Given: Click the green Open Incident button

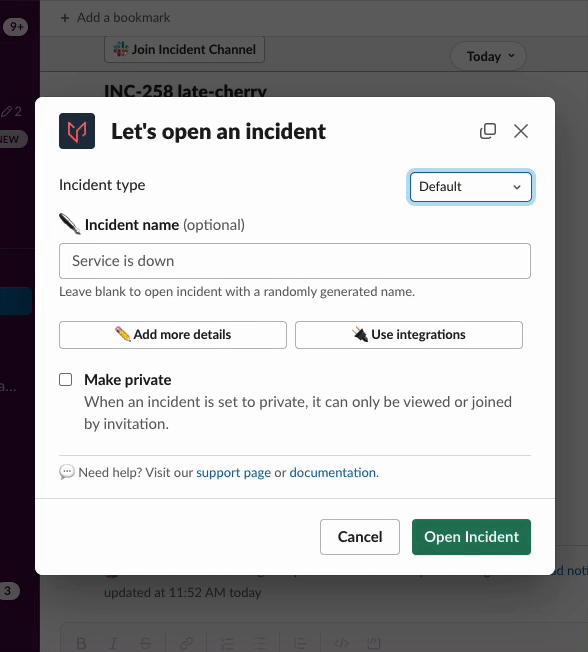Looking at the screenshot, I should click(472, 537).
